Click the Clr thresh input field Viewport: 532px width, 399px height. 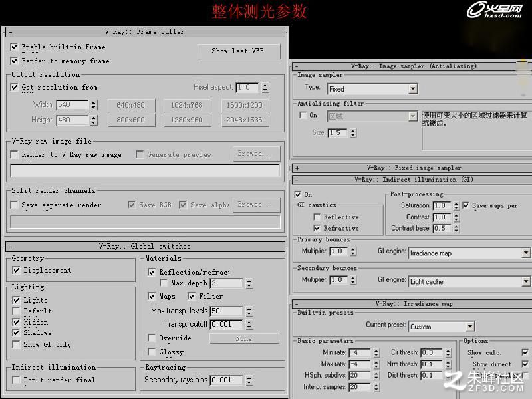(x=431, y=353)
